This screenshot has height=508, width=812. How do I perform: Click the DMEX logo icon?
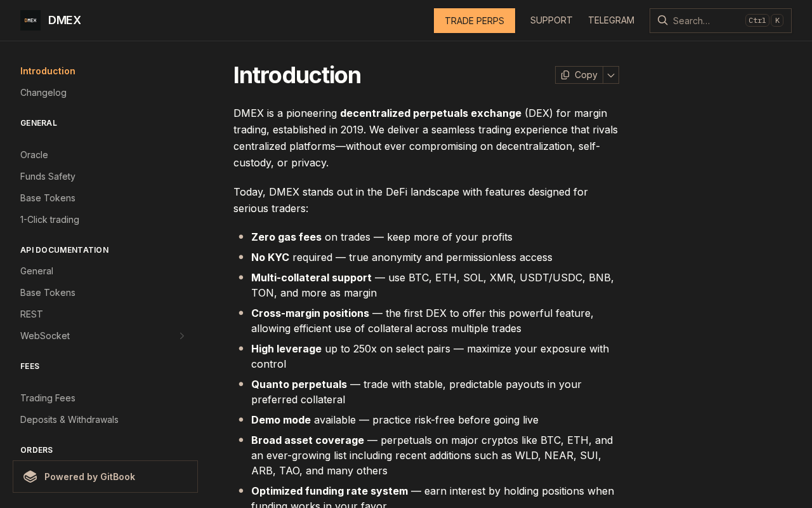click(x=30, y=20)
